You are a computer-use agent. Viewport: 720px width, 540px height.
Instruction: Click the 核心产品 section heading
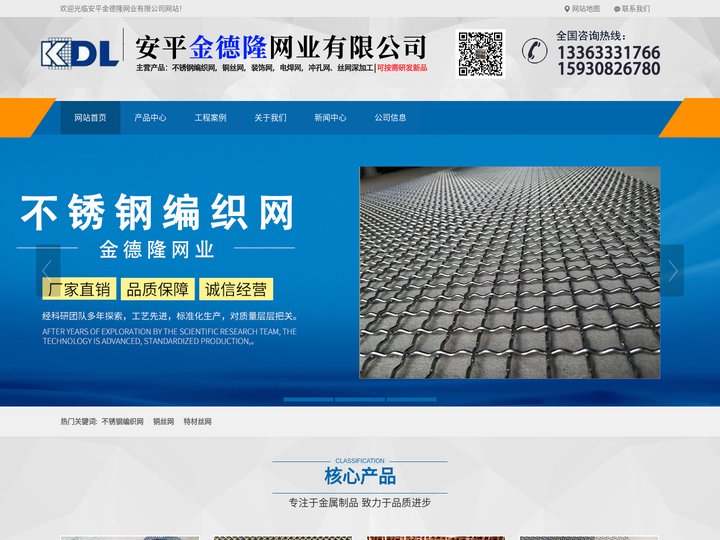[x=360, y=476]
